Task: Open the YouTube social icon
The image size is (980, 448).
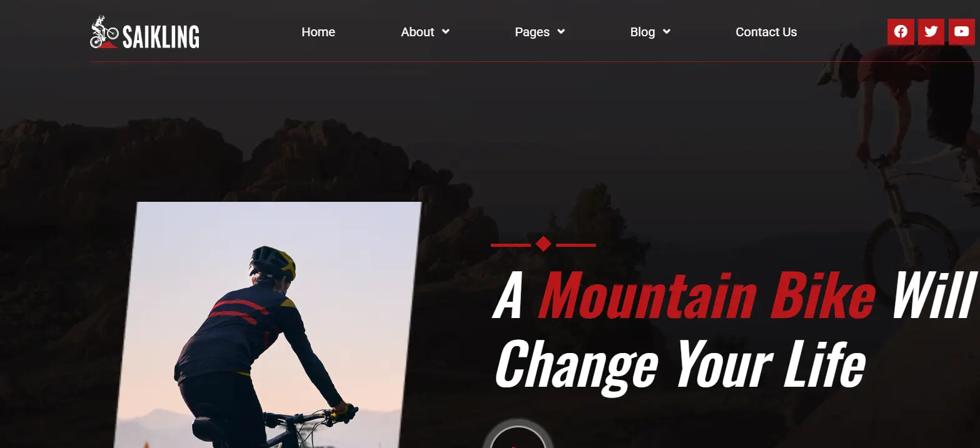Action: (962, 32)
